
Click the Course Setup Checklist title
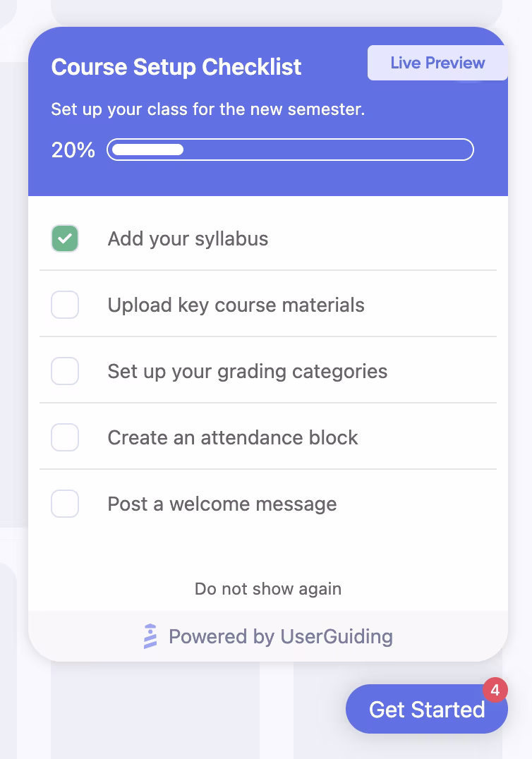pyautogui.click(x=176, y=67)
